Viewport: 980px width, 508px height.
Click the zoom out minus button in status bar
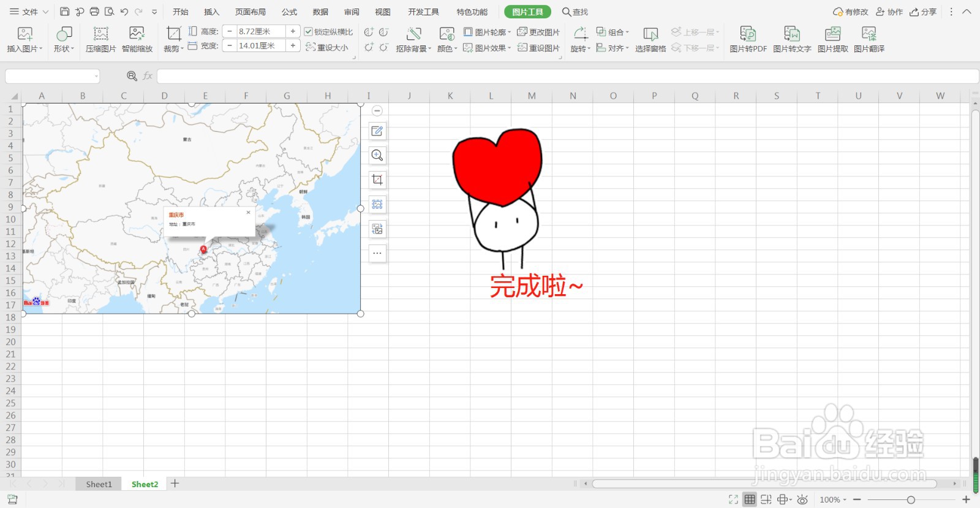[857, 500]
